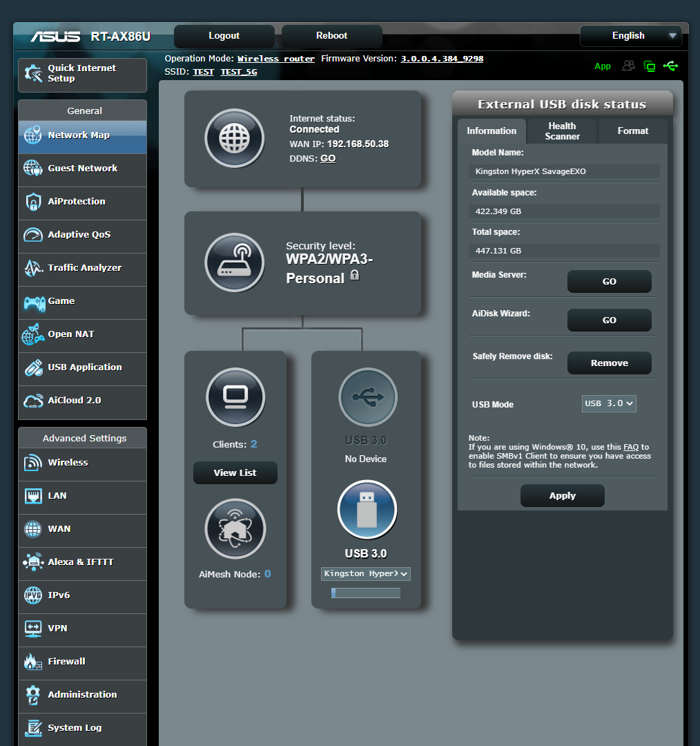Click the green USB status icon top right
The height and width of the screenshot is (746, 700).
click(x=671, y=66)
